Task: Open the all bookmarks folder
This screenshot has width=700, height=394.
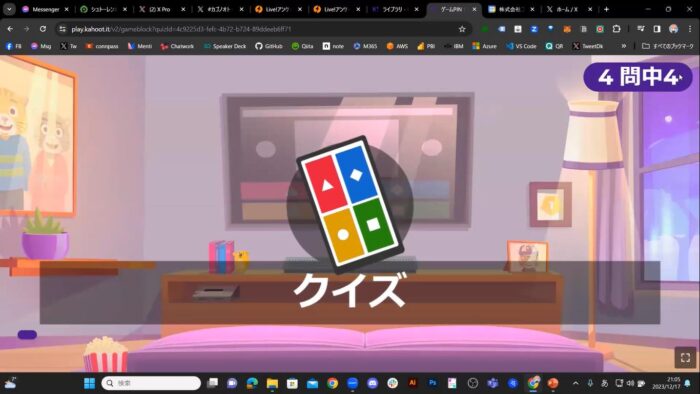Action: click(667, 46)
